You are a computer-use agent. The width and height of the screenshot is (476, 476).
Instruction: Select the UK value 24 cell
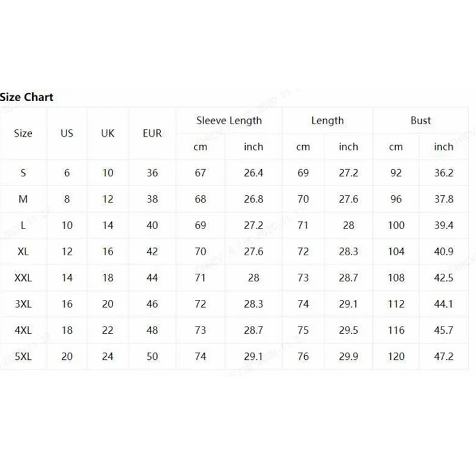coord(108,356)
